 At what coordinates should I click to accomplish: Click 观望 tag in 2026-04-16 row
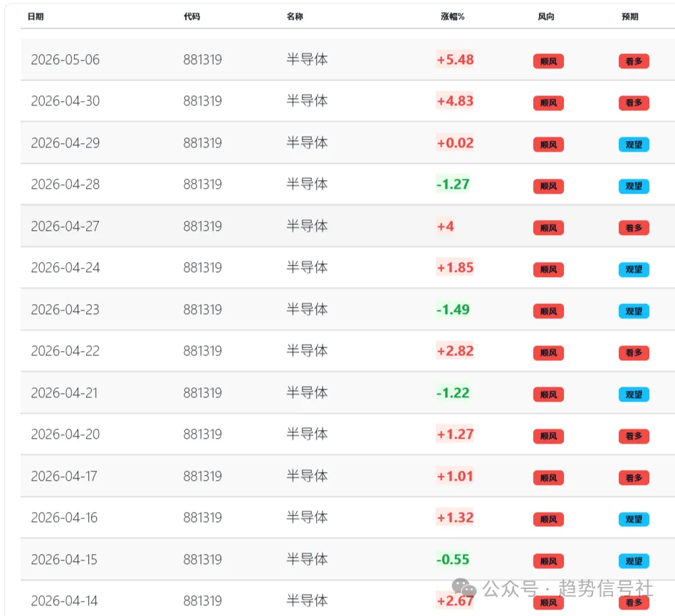[634, 519]
